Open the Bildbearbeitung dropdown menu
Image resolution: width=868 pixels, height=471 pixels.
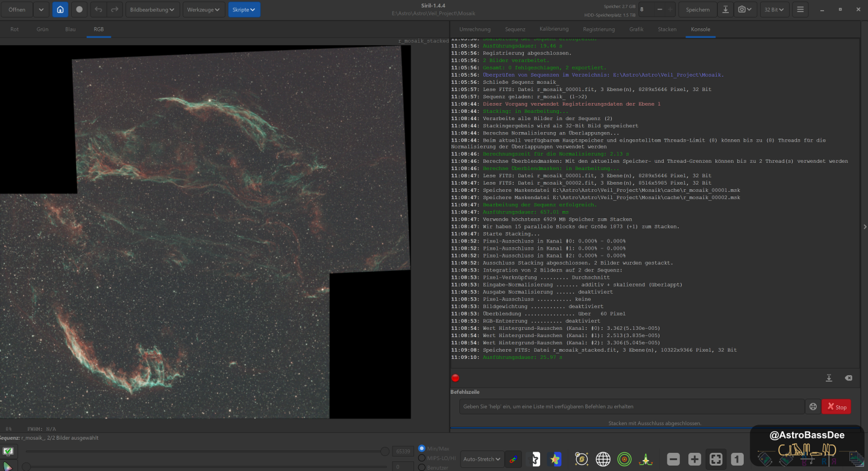(153, 10)
